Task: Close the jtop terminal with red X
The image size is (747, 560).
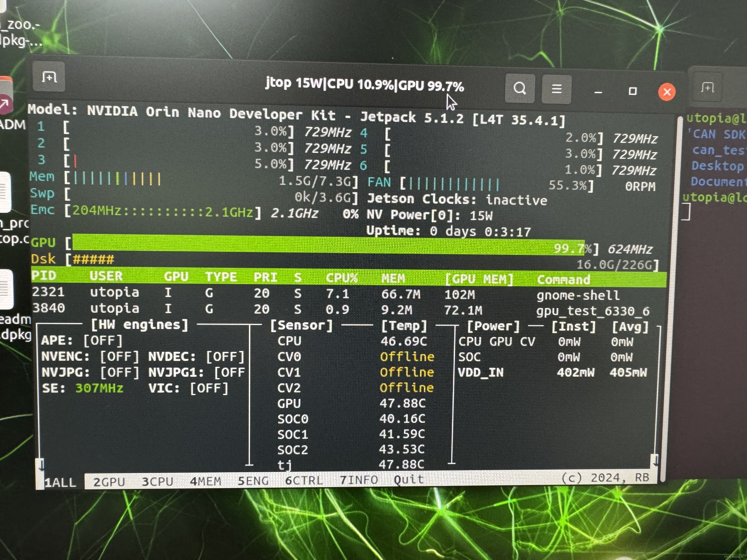Action: pyautogui.click(x=667, y=91)
